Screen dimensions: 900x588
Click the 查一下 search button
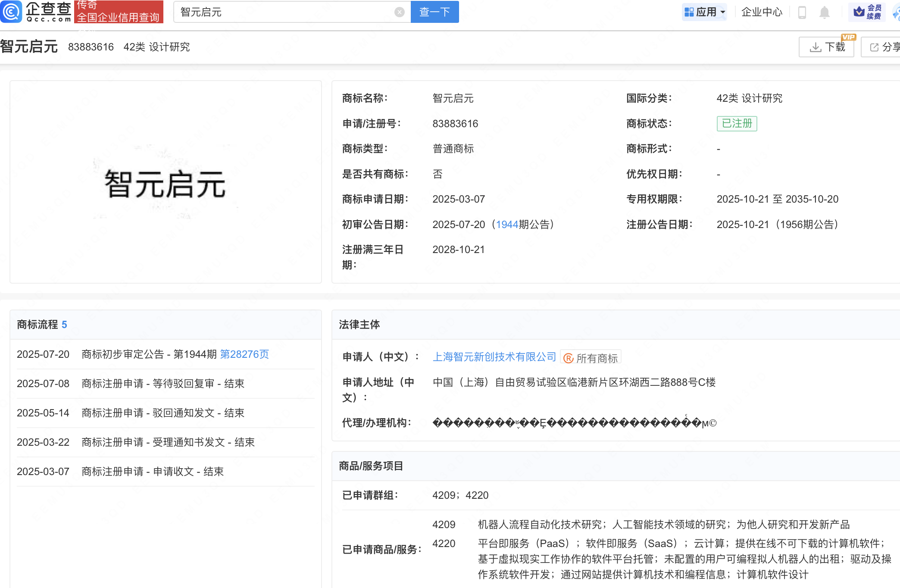(434, 12)
